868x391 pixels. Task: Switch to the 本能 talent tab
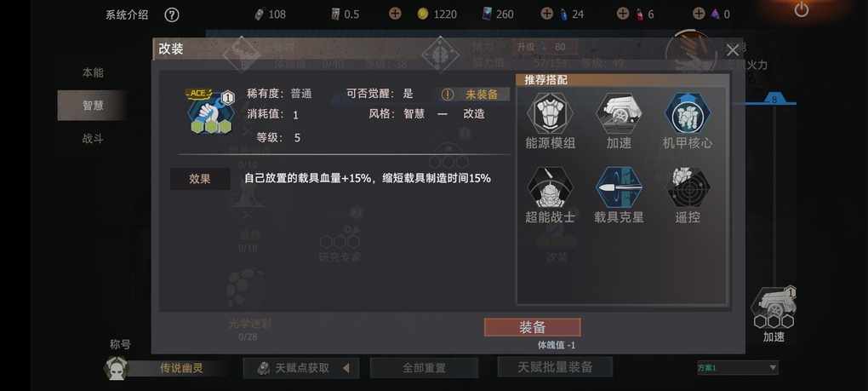pyautogui.click(x=93, y=72)
